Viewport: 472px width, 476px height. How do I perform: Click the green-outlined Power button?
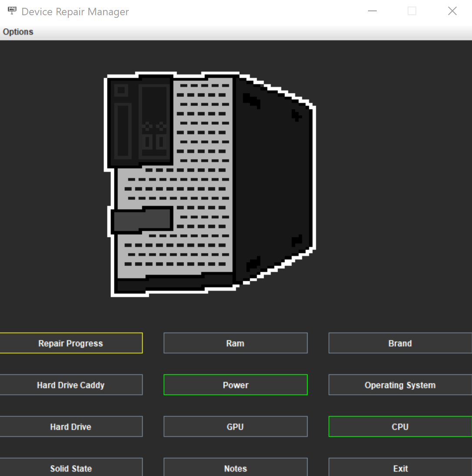click(x=235, y=385)
